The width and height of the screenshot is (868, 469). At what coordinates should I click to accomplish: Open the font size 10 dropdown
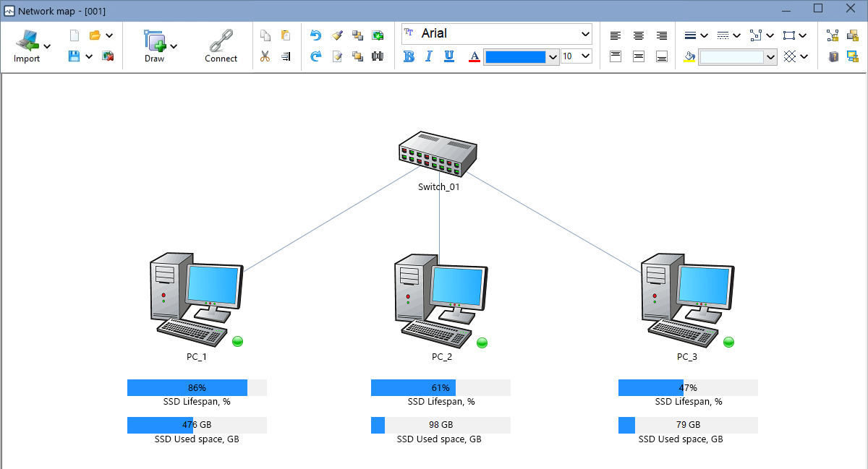pyautogui.click(x=585, y=56)
